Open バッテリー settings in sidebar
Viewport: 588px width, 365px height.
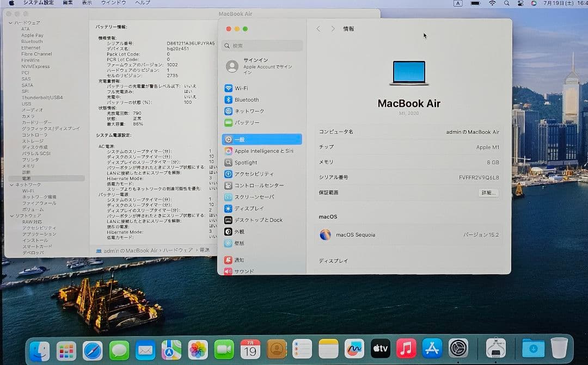point(262,122)
